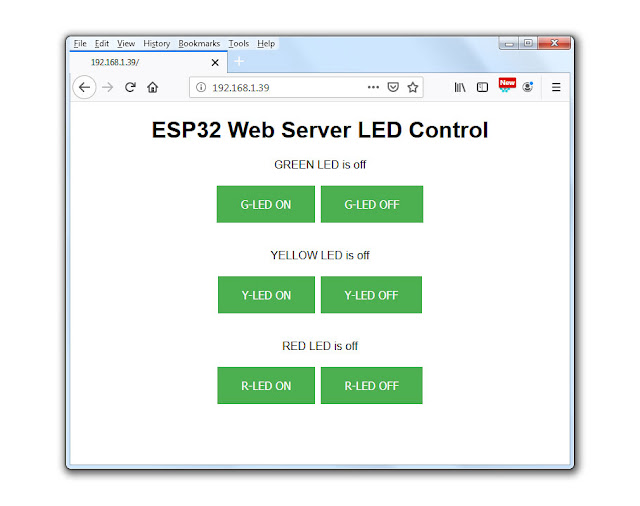
Task: Go back with the back arrow
Action: point(84,87)
